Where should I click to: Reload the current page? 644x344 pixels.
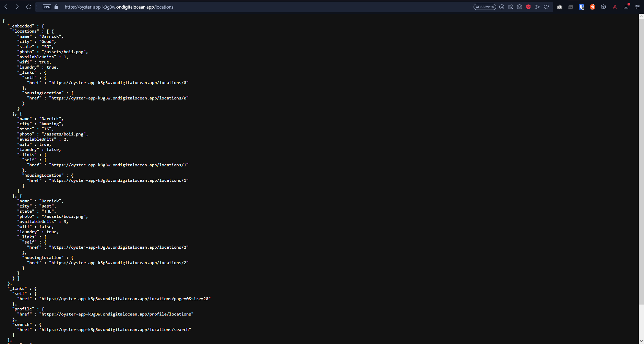pos(29,7)
